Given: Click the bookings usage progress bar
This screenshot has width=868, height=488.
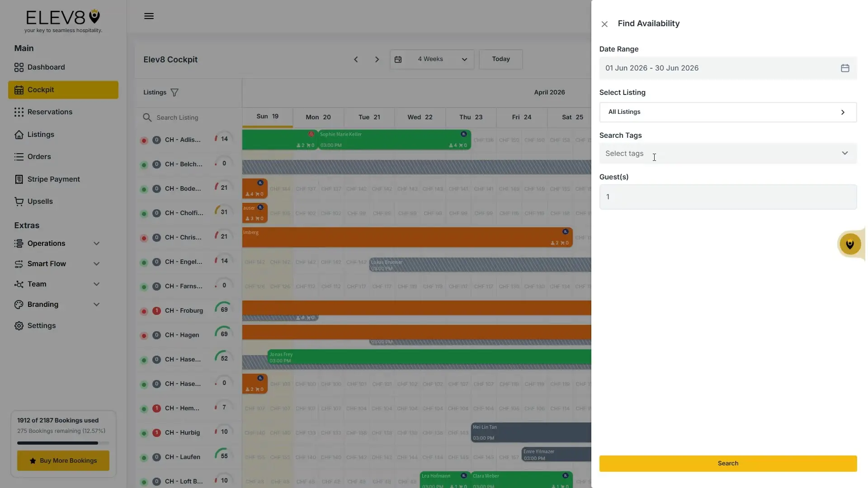Looking at the screenshot, I should pos(63,443).
